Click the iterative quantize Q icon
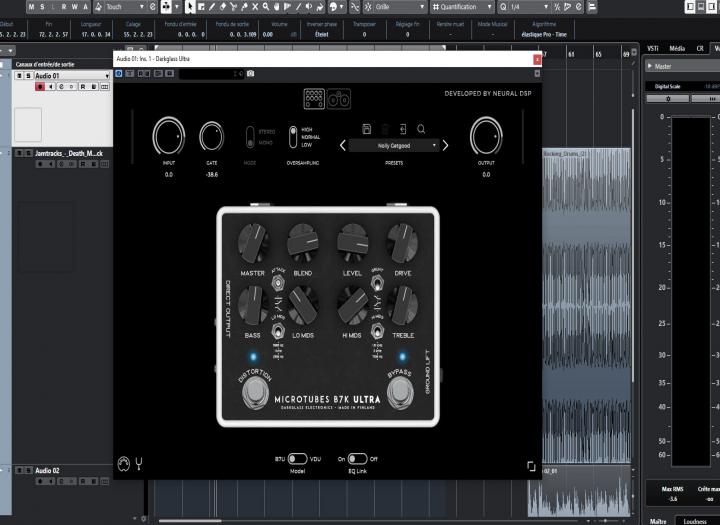 click(x=503, y=7)
